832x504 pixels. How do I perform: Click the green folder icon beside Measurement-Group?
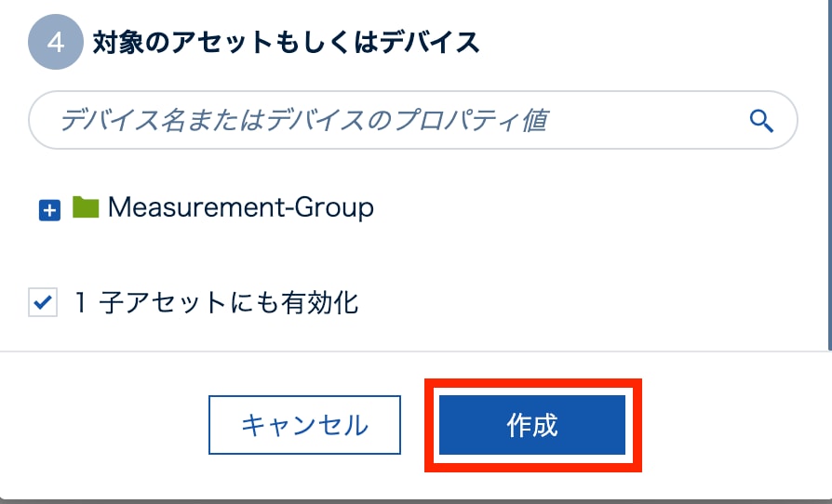click(86, 206)
